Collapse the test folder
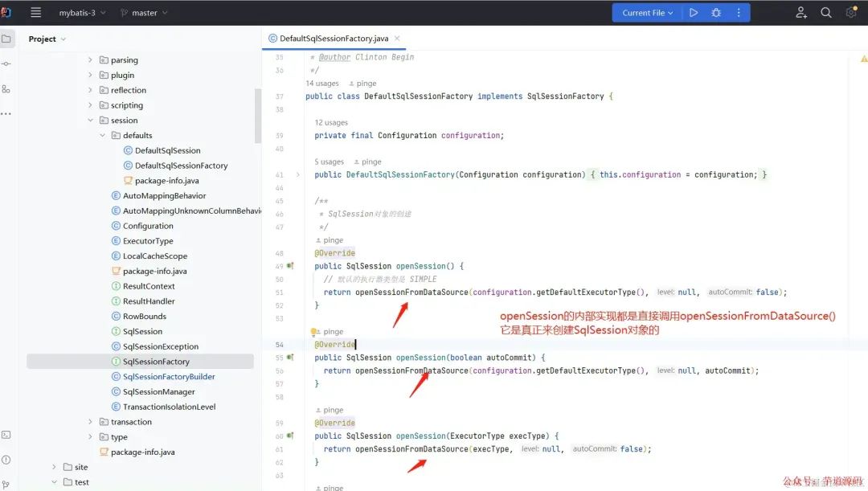Image resolution: width=868 pixels, height=491 pixels. pyautogui.click(x=54, y=482)
